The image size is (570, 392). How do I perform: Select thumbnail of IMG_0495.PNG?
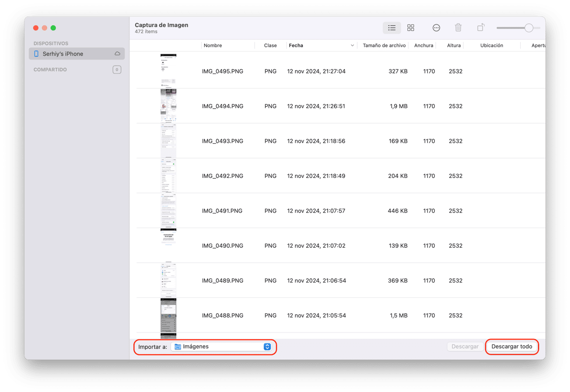click(x=168, y=71)
